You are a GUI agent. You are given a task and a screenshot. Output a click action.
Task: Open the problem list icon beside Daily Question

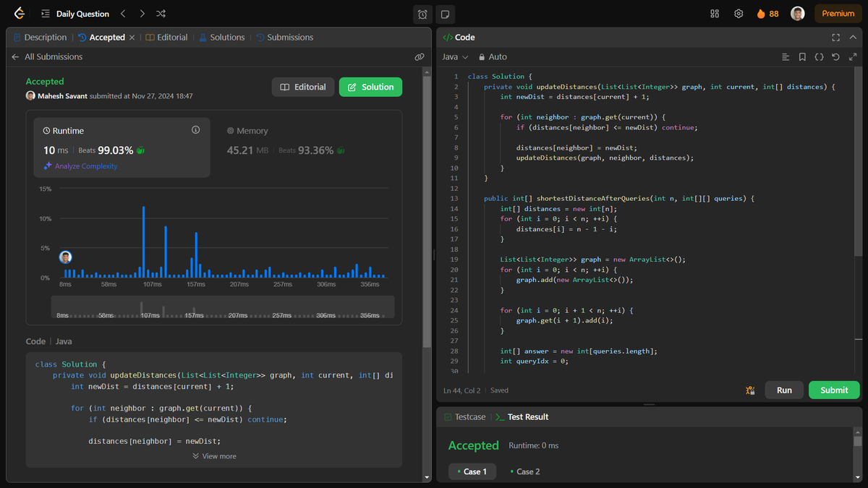pos(46,14)
